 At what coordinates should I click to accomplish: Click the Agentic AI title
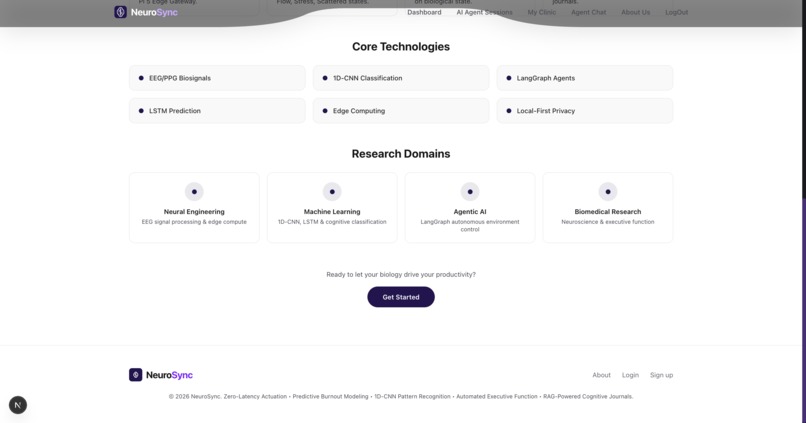pyautogui.click(x=470, y=212)
